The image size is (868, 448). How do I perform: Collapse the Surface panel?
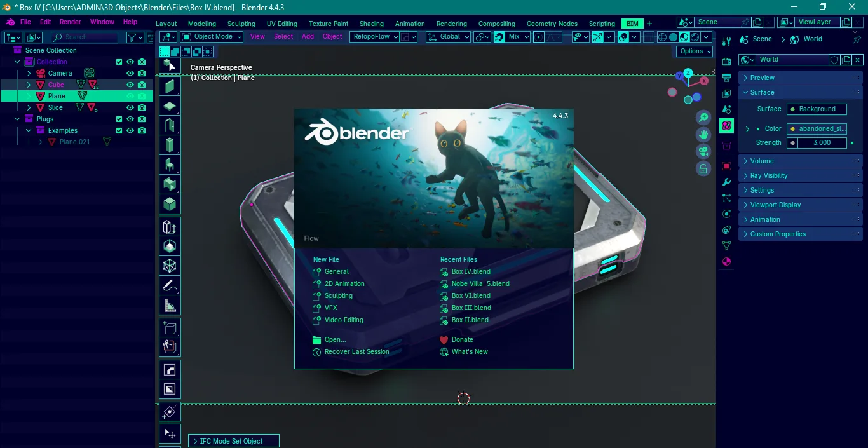tap(801, 92)
